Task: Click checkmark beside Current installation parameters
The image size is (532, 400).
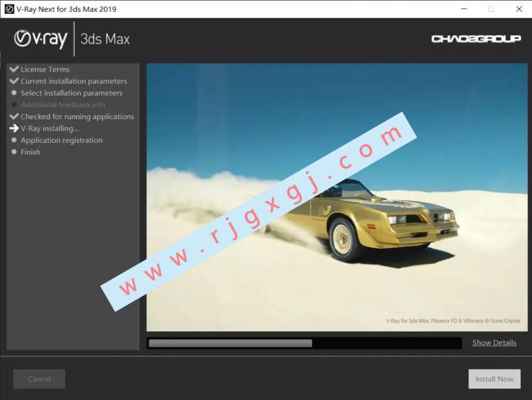Action: [x=14, y=81]
